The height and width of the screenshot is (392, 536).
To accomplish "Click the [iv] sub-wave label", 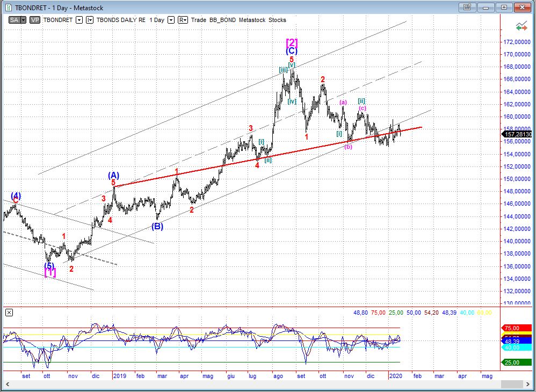I will pos(292,101).
